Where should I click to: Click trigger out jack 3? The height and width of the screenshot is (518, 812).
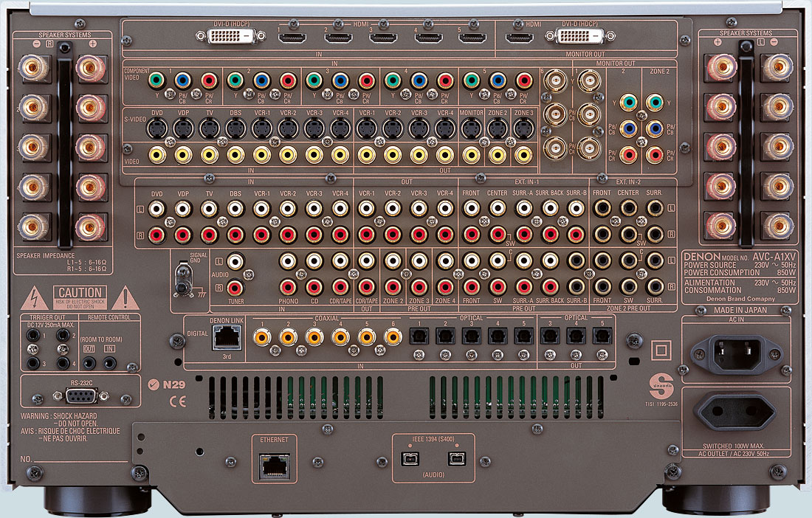tap(32, 363)
